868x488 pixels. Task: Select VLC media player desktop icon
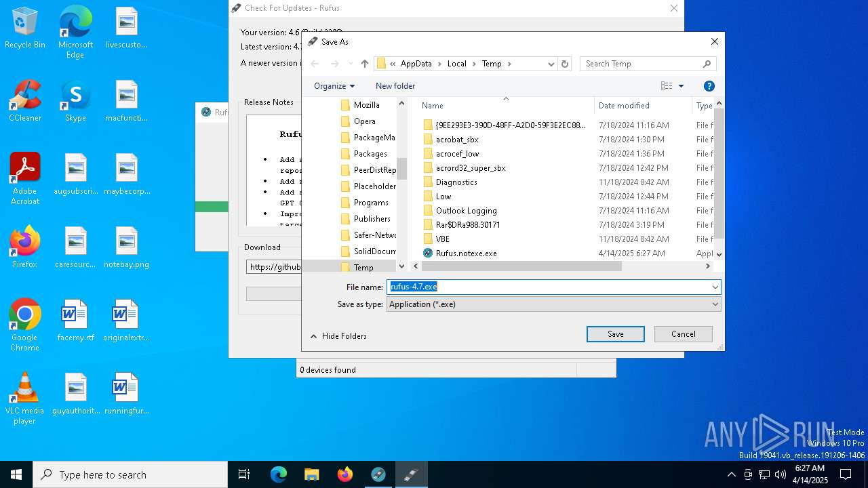(x=25, y=399)
